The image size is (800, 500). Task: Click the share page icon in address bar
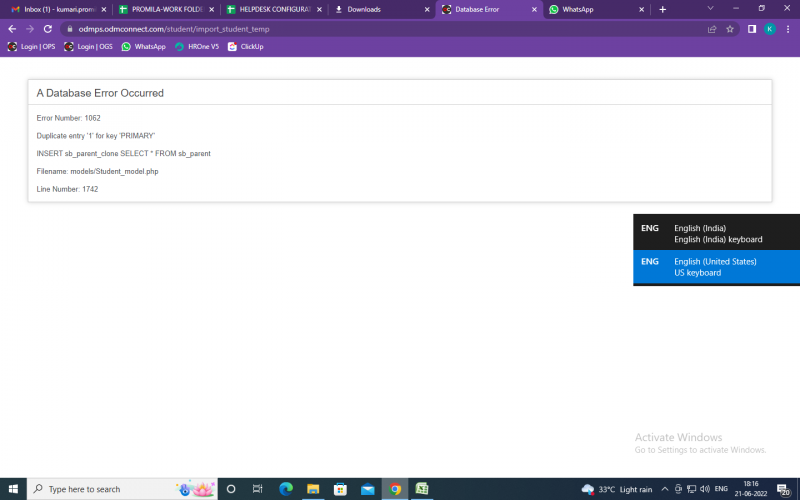pyautogui.click(x=712, y=29)
